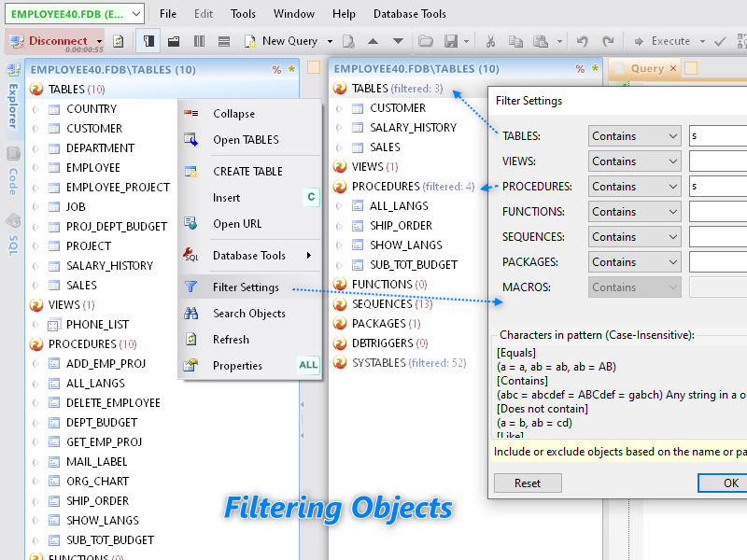Select Properties in the context menu

click(249, 366)
